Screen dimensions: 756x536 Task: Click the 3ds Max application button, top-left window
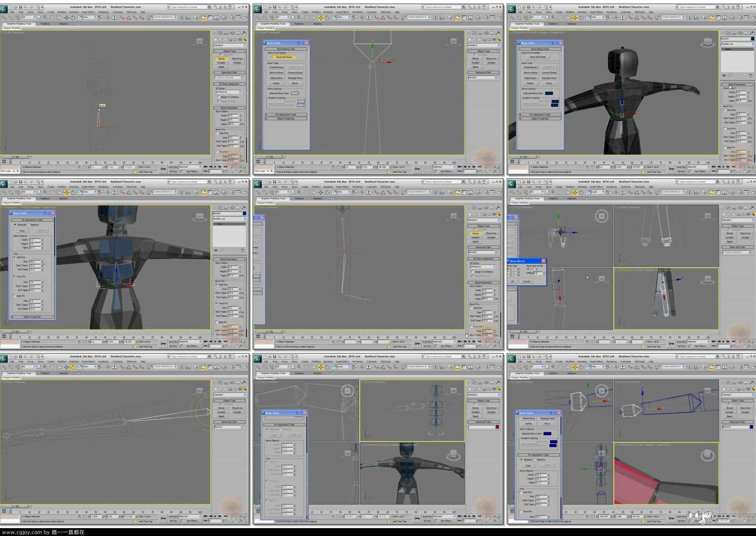tap(3, 9)
